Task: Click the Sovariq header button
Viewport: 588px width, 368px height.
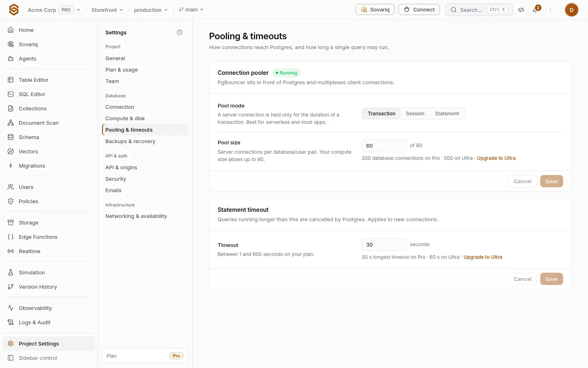Action: (x=375, y=10)
